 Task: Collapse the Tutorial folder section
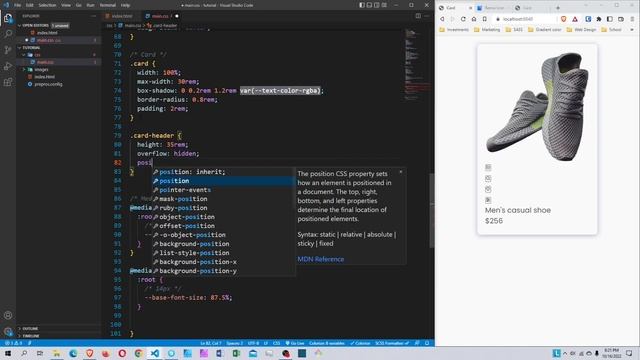point(19,48)
